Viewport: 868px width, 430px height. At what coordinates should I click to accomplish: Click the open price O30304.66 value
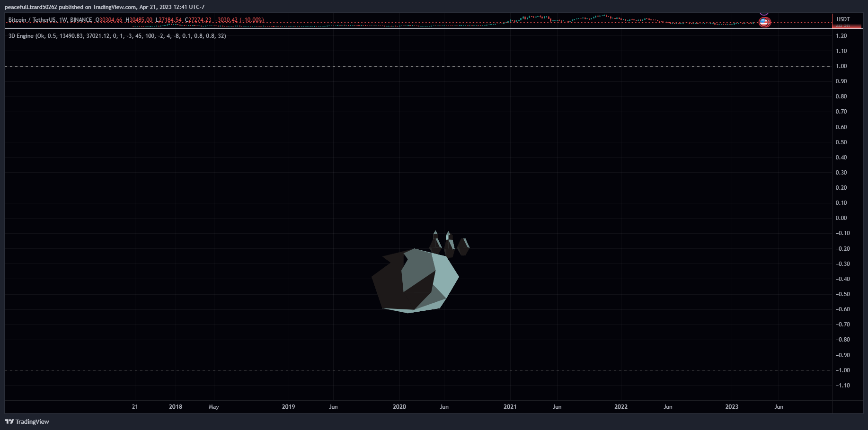click(109, 20)
